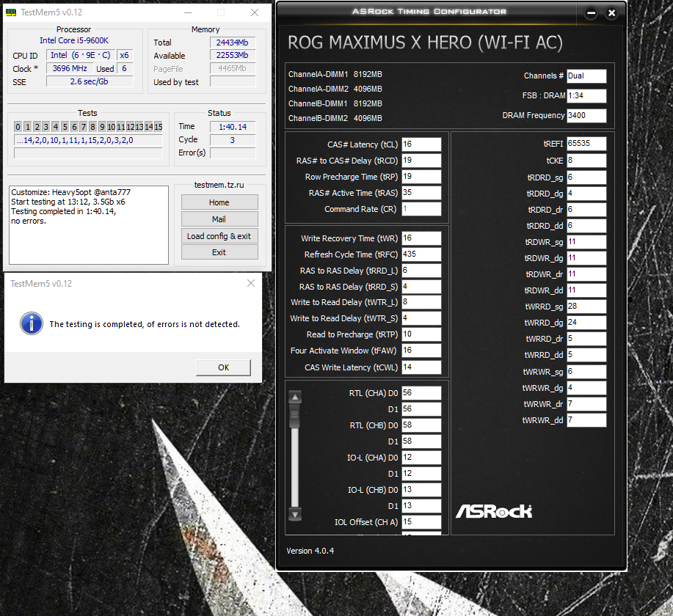
Task: Click the tWTR_S value field
Action: click(x=421, y=318)
